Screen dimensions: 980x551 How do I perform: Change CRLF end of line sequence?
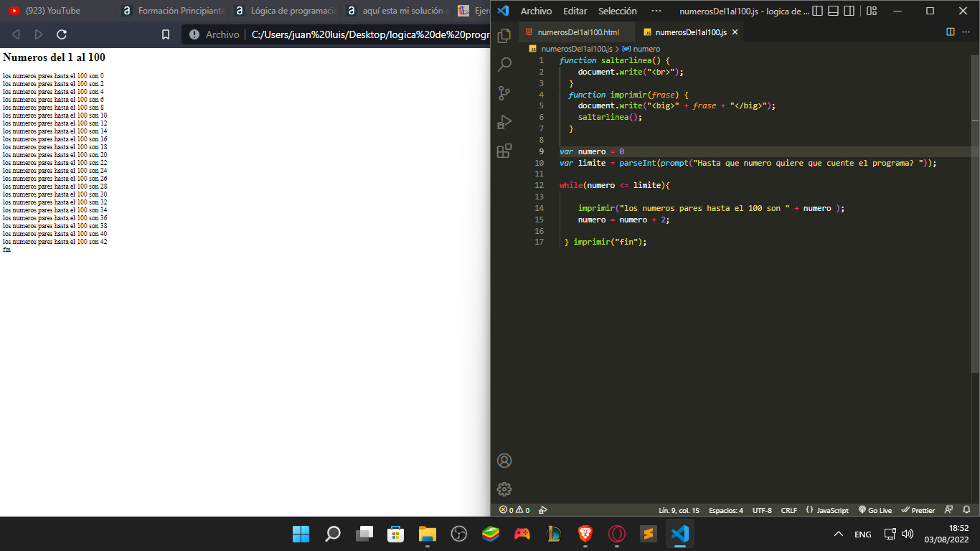789,510
